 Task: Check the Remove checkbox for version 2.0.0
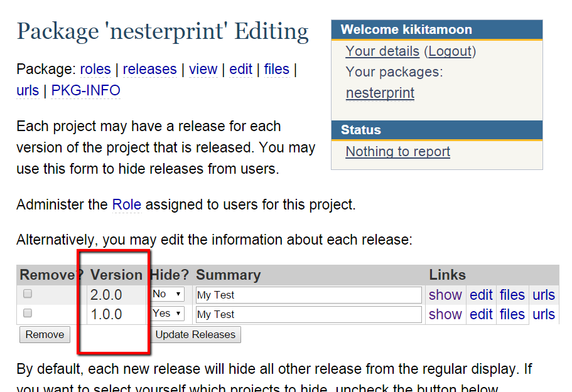click(x=28, y=294)
